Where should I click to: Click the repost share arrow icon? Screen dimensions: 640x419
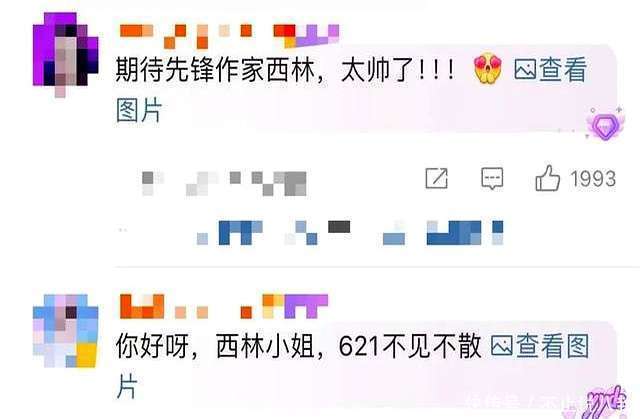coord(436,178)
